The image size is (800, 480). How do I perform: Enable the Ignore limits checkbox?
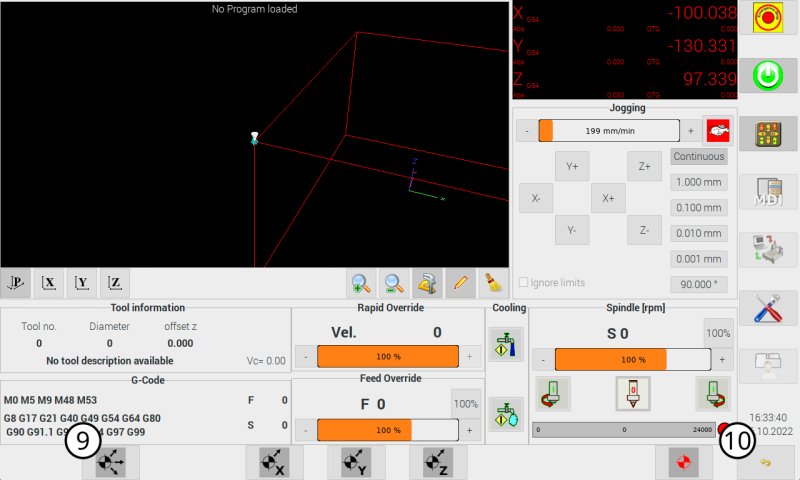point(524,283)
